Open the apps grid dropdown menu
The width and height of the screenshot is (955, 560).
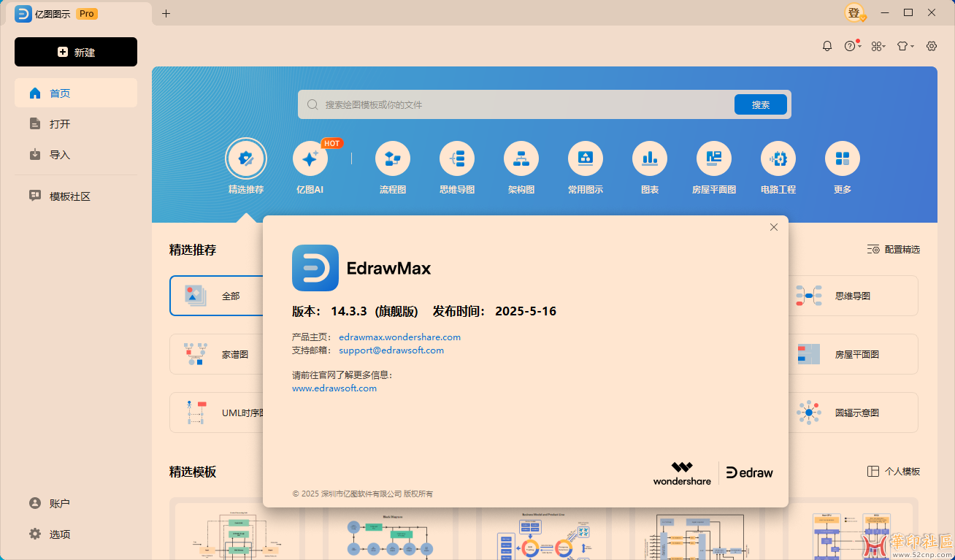pyautogui.click(x=878, y=45)
